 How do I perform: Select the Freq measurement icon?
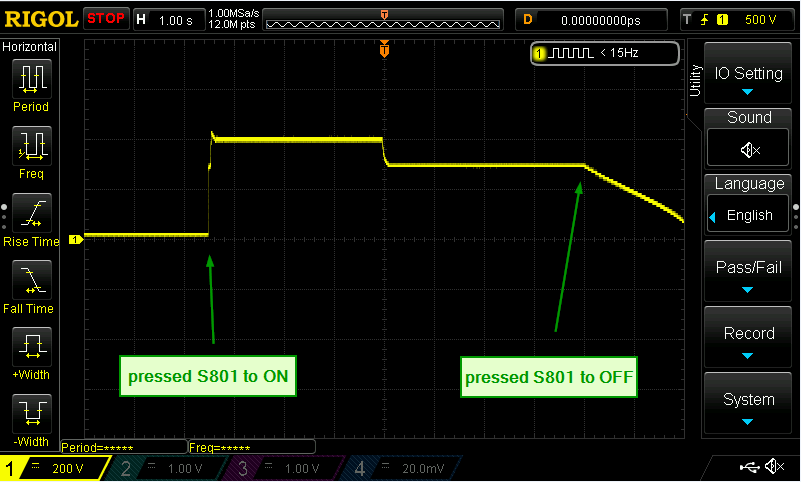[32, 146]
